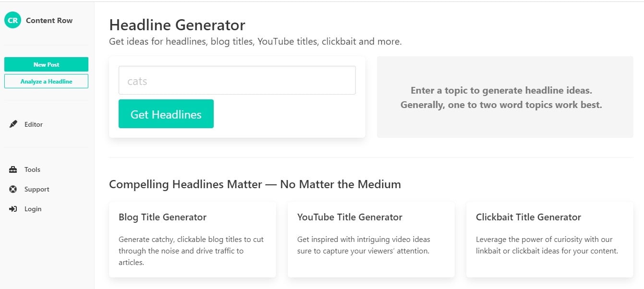Open the YouTube Title Generator heading
This screenshot has width=644, height=289.
[350, 217]
